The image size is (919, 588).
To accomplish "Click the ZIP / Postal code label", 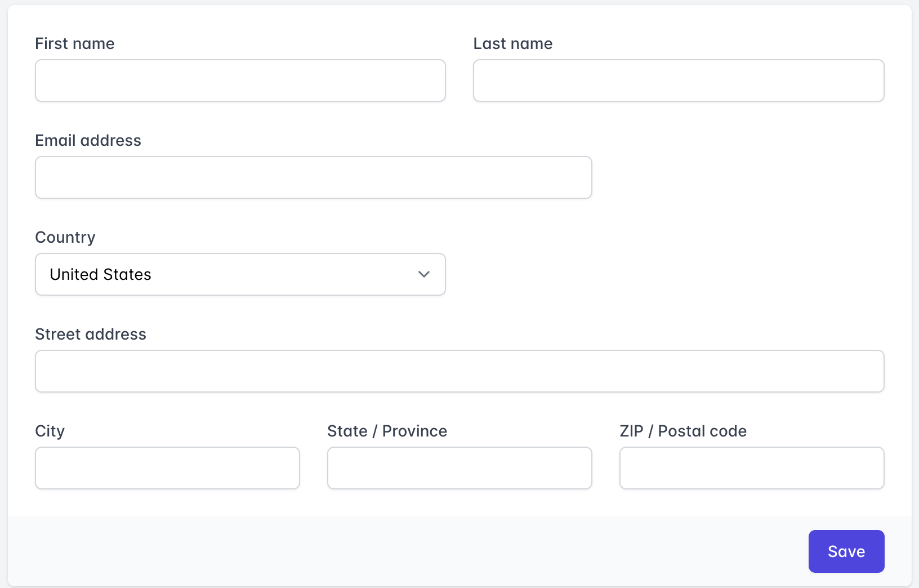I will coord(682,431).
